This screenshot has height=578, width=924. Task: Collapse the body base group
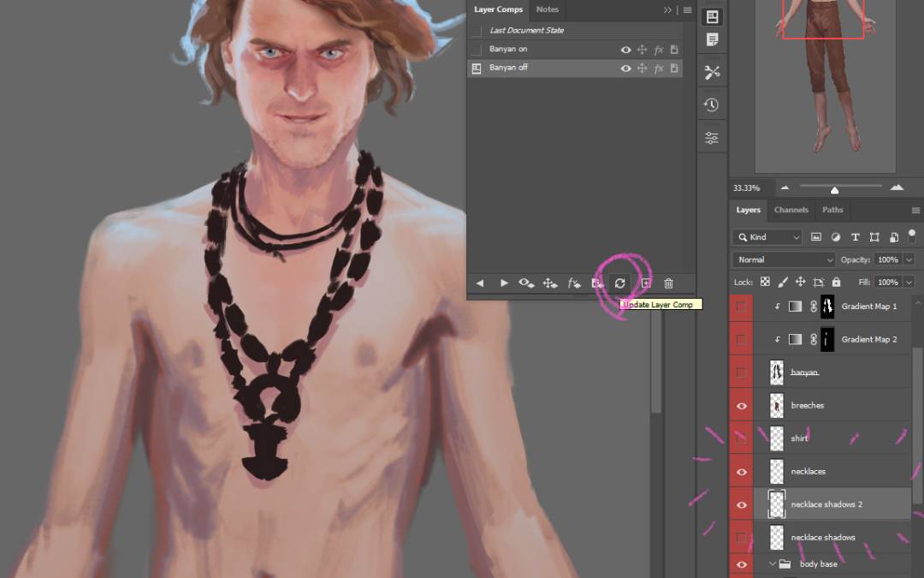[773, 564]
